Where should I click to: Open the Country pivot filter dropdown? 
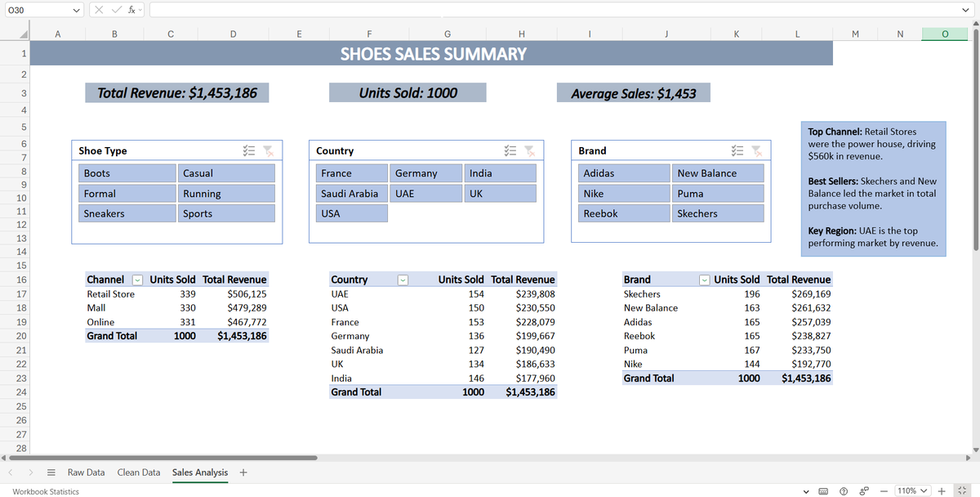pyautogui.click(x=403, y=280)
